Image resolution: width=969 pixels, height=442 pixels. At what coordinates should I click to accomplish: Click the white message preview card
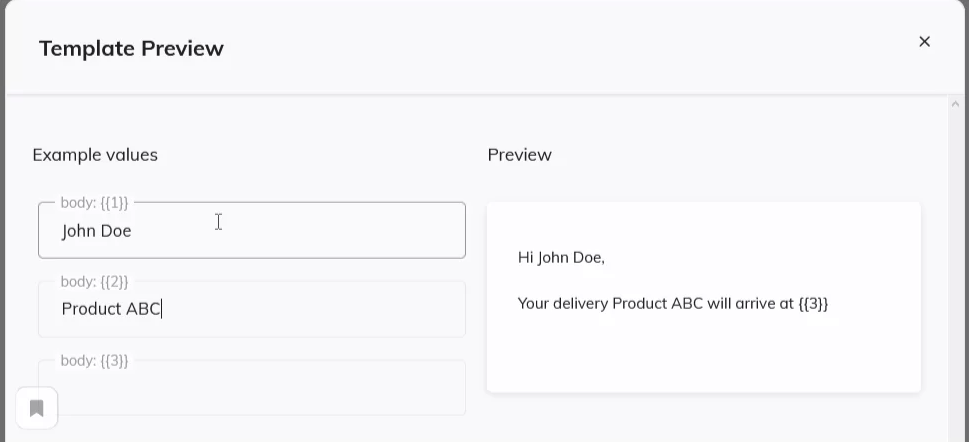[703, 297]
